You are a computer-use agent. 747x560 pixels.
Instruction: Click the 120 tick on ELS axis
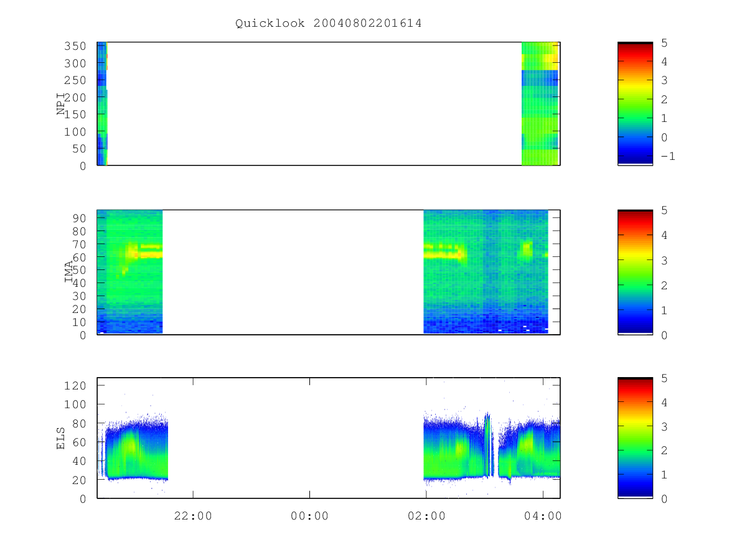tap(76, 385)
